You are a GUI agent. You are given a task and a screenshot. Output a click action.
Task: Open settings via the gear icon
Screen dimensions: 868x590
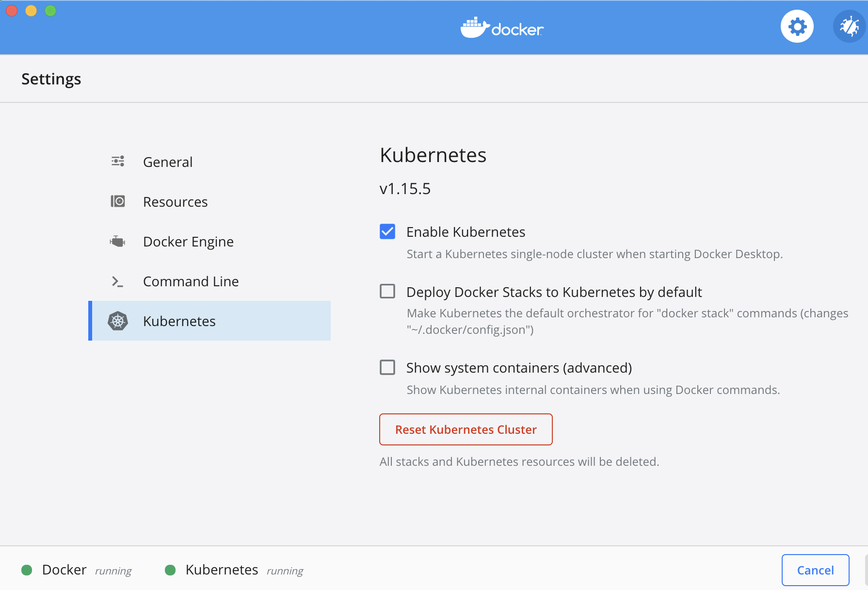click(x=797, y=26)
